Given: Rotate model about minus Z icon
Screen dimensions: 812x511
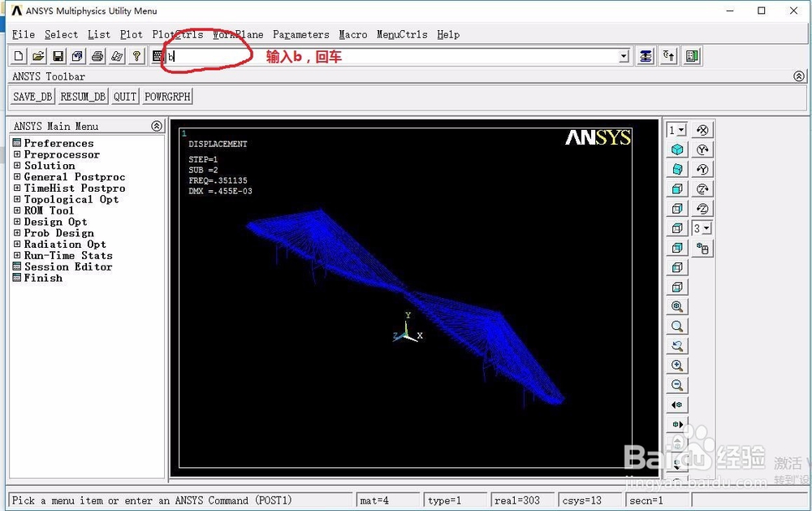Looking at the screenshot, I should point(702,209).
